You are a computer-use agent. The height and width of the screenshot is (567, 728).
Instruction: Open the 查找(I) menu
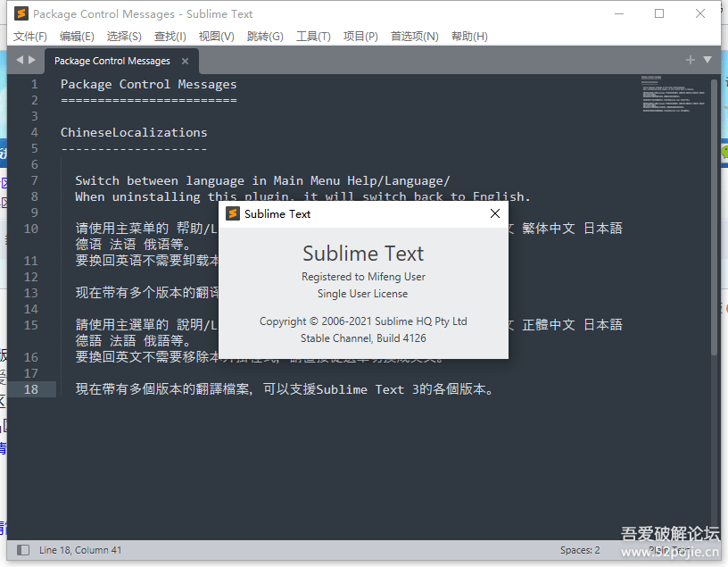point(170,36)
